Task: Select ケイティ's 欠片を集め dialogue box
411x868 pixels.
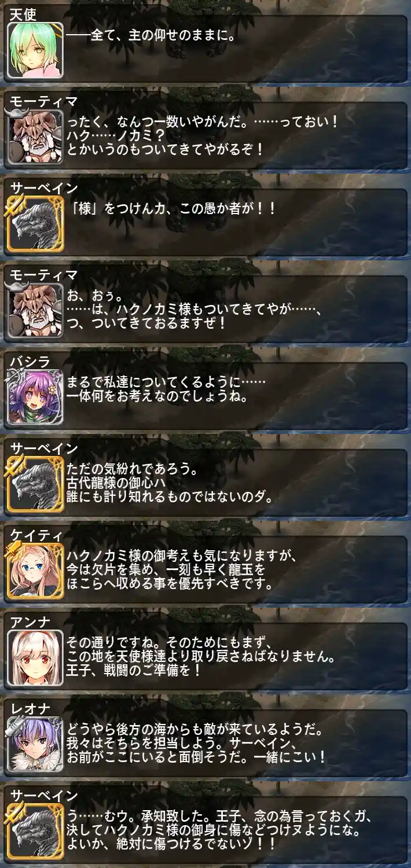Action: point(236,570)
